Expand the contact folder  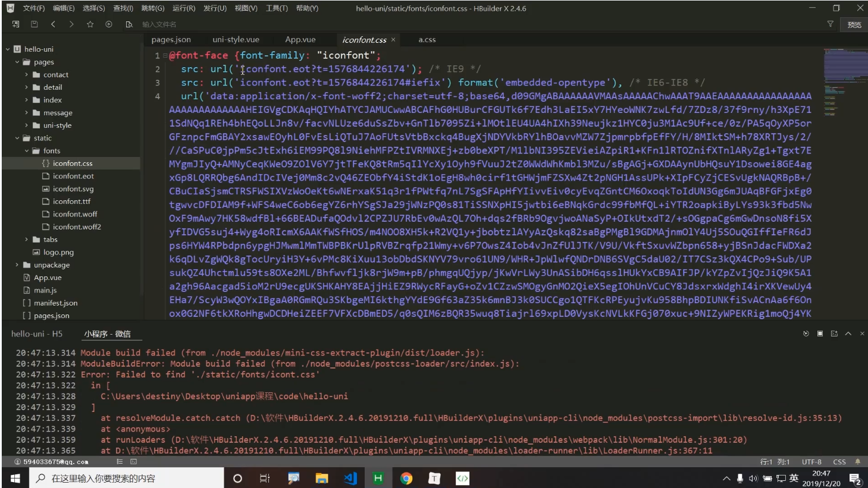(27, 75)
